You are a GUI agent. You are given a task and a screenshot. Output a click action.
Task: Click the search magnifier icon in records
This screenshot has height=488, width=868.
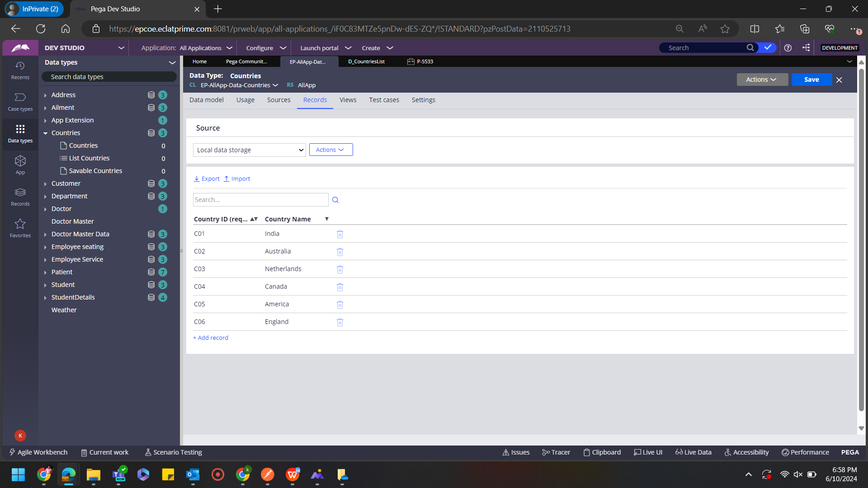[x=335, y=200]
